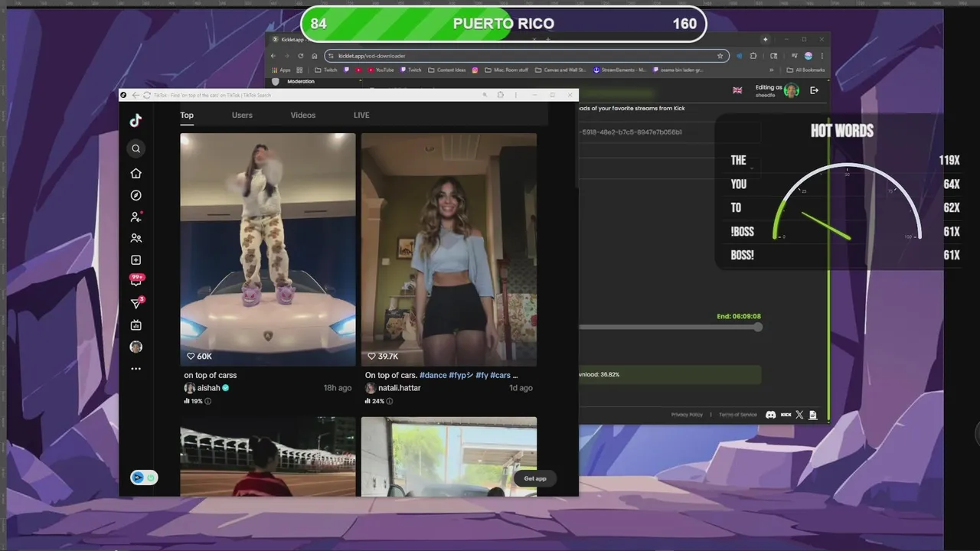Switch to the Top tab
980x551 pixels.
click(x=187, y=116)
